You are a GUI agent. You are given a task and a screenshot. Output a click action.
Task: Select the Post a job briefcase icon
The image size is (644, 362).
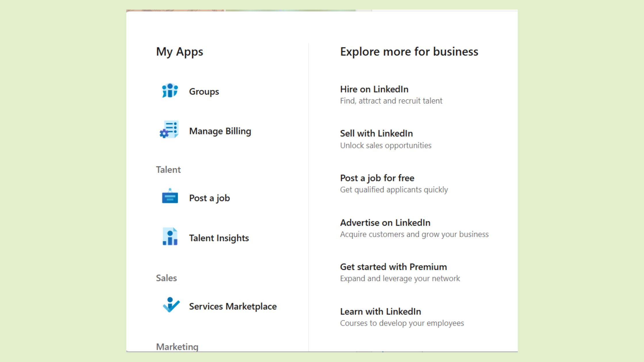170,196
